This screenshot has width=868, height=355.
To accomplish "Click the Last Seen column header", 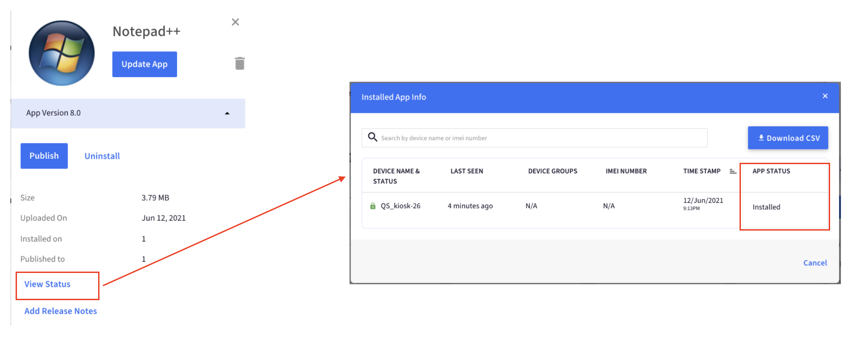I will click(467, 171).
